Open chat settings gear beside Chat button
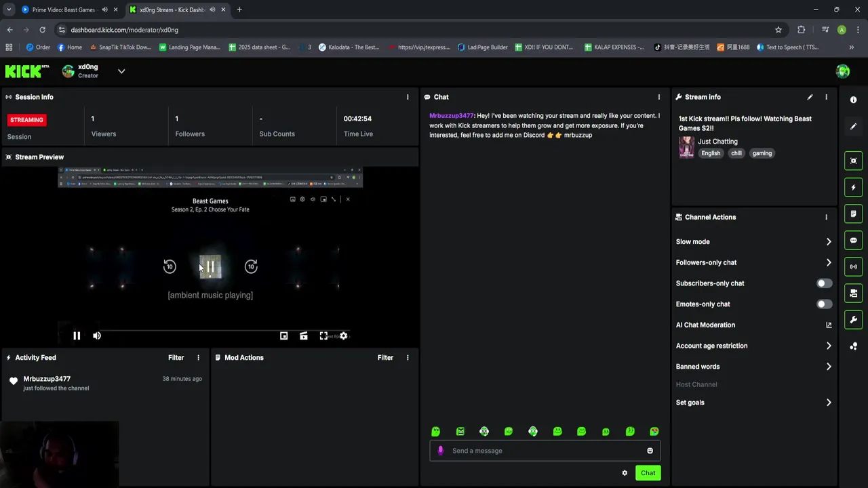This screenshot has width=868, height=488. pyautogui.click(x=625, y=473)
